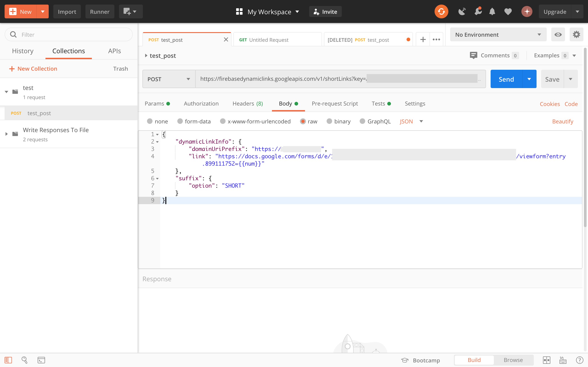Toggle sidebar icon in bottom-left corner
Viewport: 588px width, 367px height.
[8, 360]
